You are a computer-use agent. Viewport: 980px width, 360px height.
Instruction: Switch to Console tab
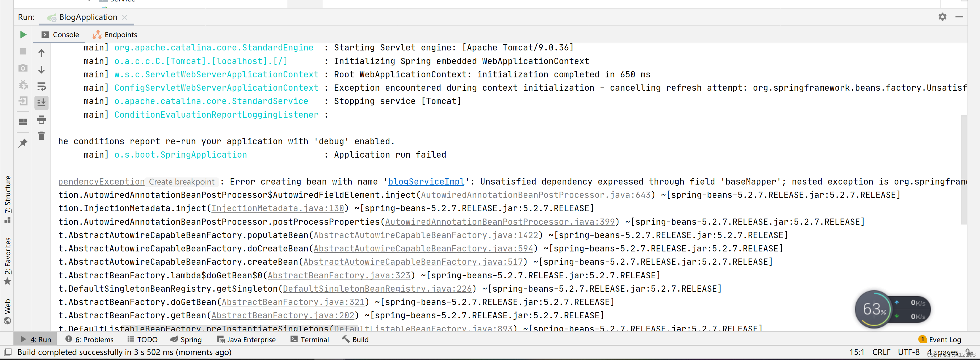click(x=60, y=35)
